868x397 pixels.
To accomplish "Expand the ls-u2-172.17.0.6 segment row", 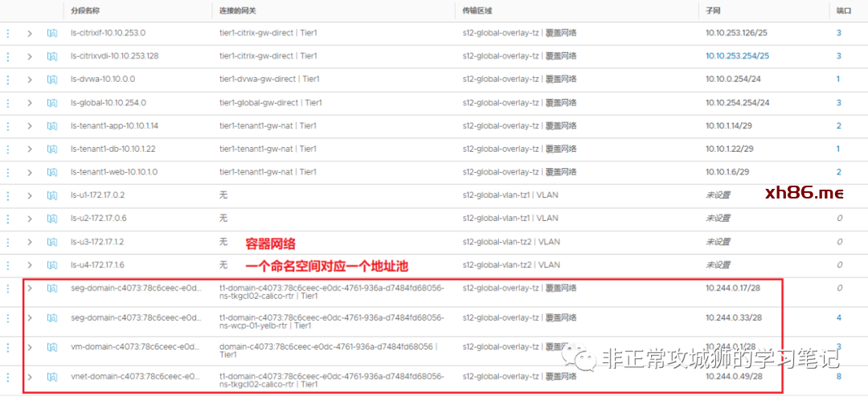I will click(30, 219).
